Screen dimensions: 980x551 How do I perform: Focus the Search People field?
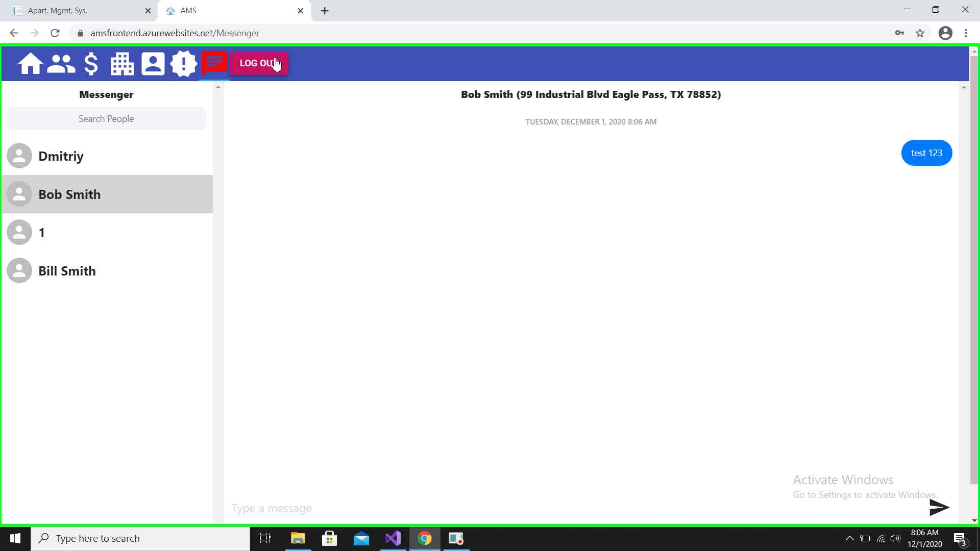(107, 119)
